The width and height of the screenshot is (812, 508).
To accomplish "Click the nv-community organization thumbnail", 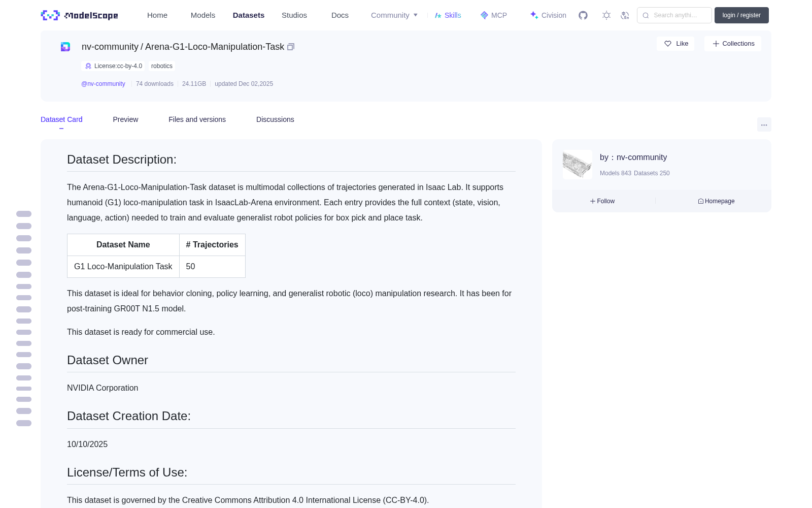I will click(x=578, y=165).
